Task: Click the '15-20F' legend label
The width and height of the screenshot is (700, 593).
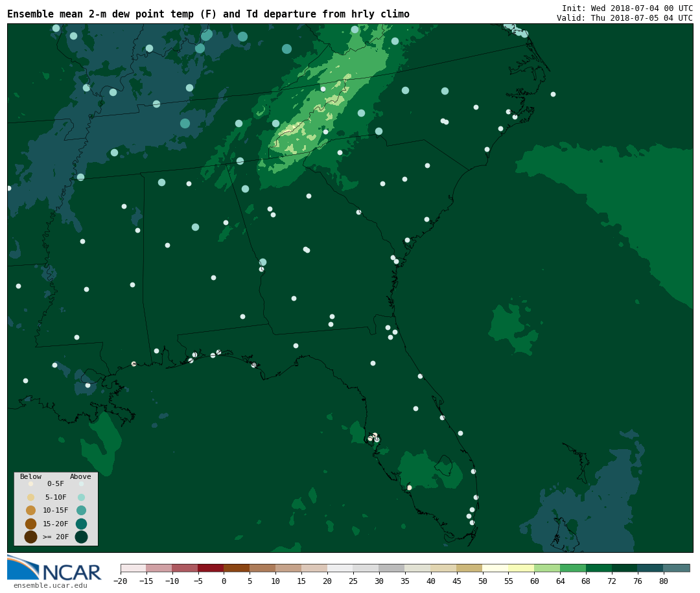Action: coord(56,524)
